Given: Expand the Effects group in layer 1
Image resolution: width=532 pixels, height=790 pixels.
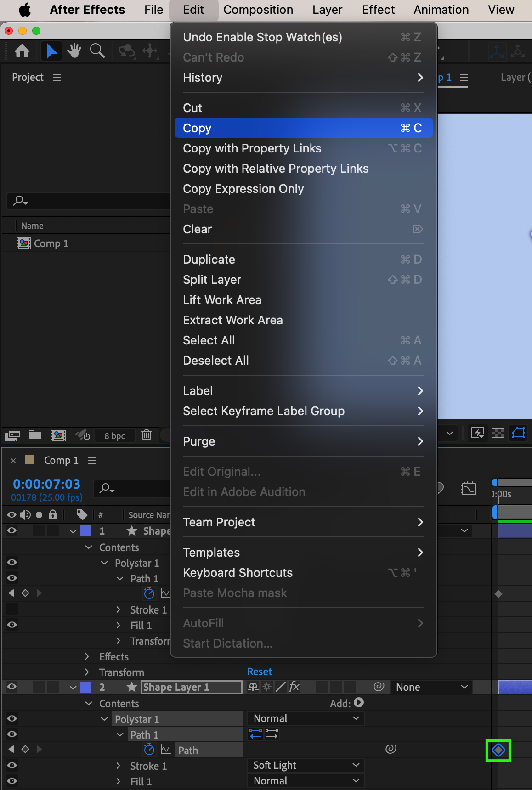Looking at the screenshot, I should click(87, 656).
